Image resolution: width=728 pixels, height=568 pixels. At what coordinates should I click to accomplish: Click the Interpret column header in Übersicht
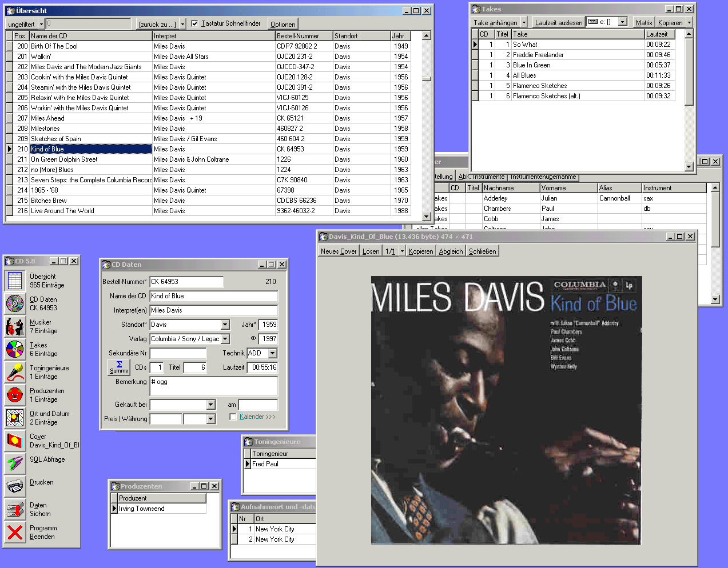point(213,36)
